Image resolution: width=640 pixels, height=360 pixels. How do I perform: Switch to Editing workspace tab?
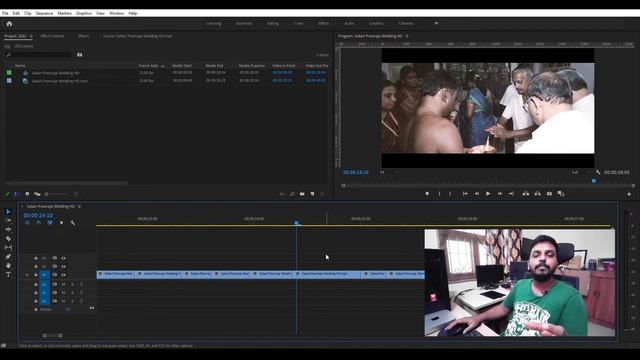(273, 24)
